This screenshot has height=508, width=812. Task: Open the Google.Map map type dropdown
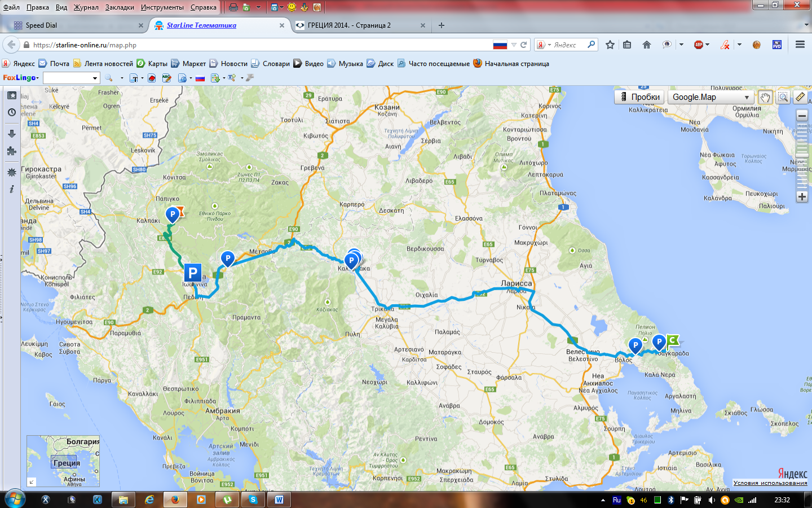coord(710,97)
